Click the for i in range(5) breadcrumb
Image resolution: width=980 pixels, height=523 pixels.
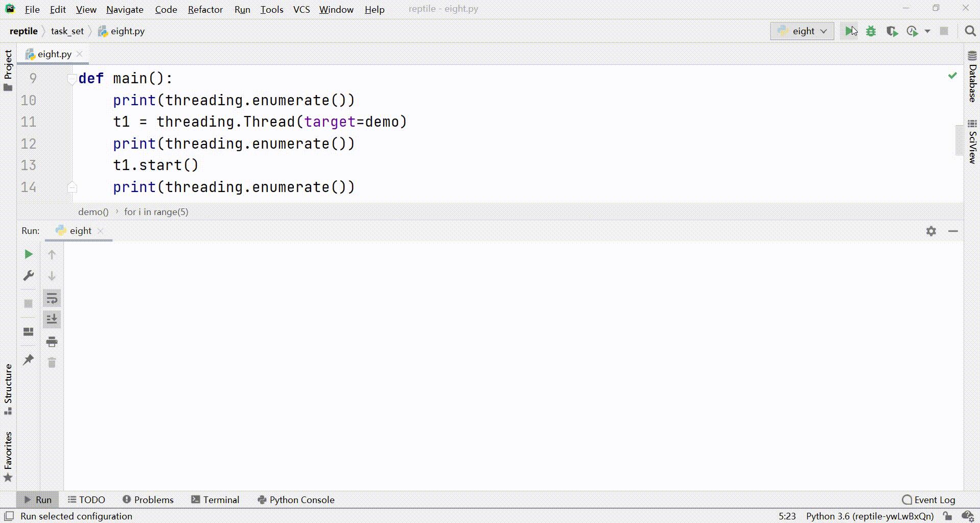coord(156,211)
